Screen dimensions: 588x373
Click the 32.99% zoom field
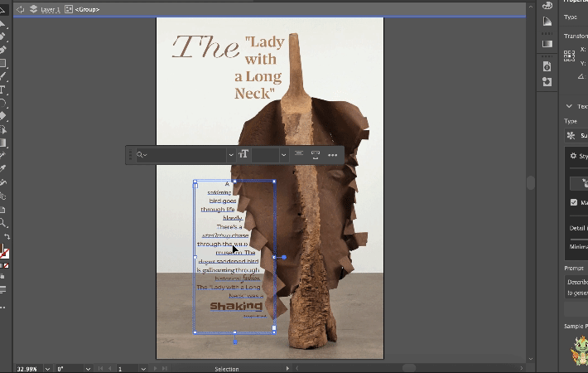click(x=28, y=369)
